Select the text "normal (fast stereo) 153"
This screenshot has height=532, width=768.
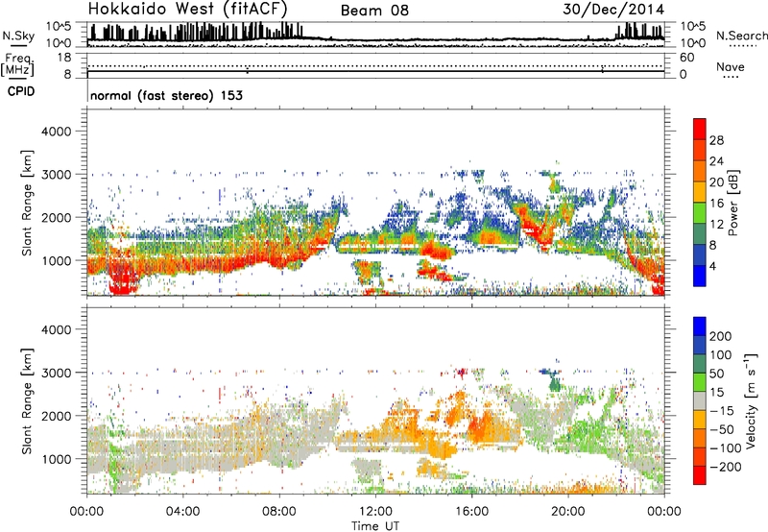[x=166, y=95]
